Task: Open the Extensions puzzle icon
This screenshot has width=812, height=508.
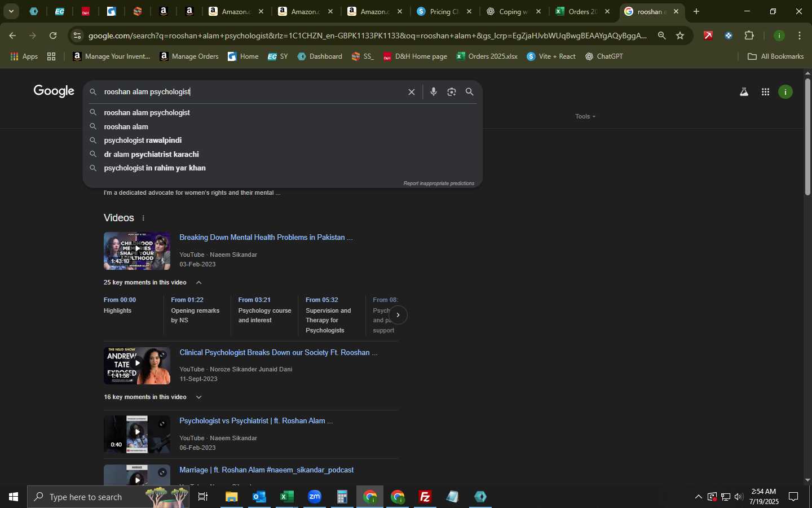Action: 749,36
